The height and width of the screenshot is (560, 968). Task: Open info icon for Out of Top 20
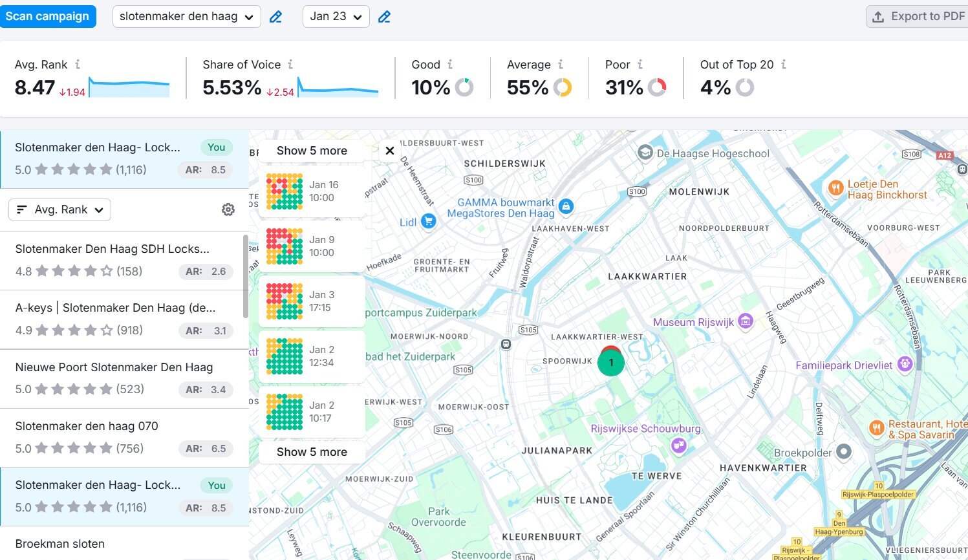[784, 64]
